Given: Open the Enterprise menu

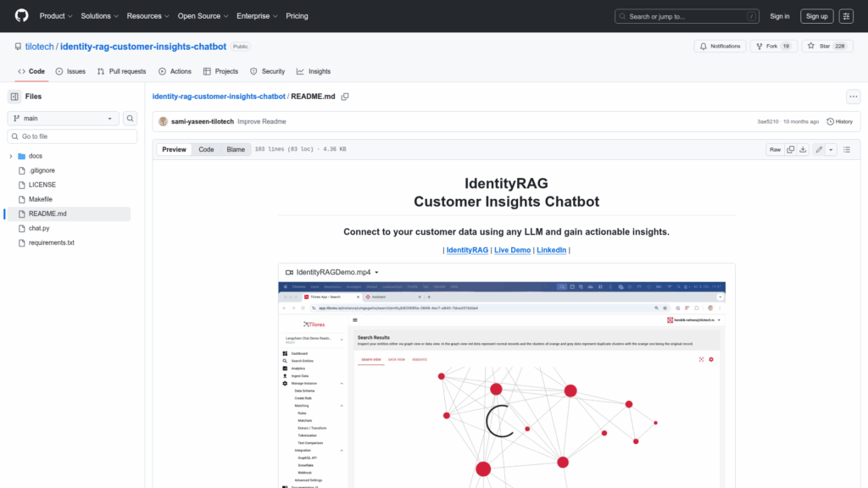Looking at the screenshot, I should (257, 16).
